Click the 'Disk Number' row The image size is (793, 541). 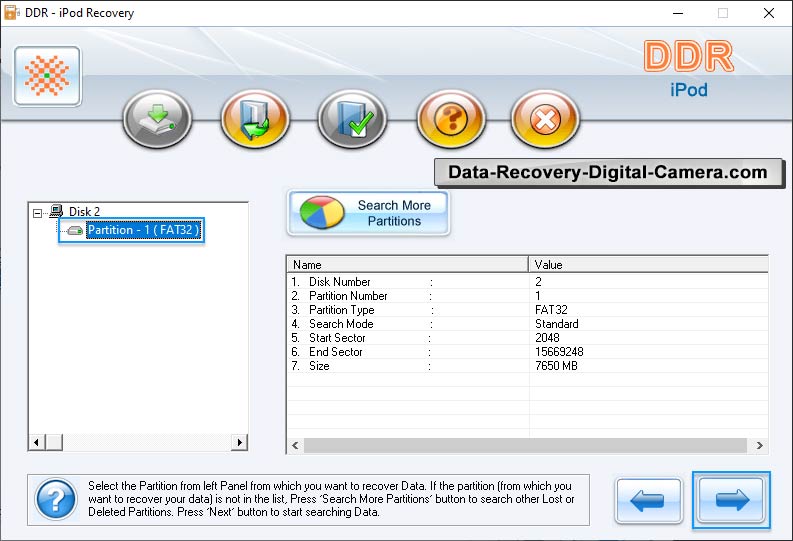(x=527, y=282)
